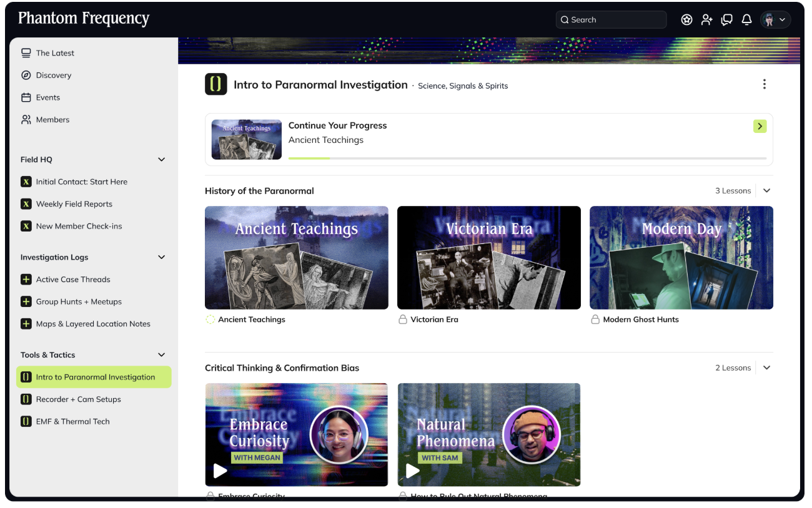Click the course progress bar
Screen dimensions: 812x508
pos(527,159)
